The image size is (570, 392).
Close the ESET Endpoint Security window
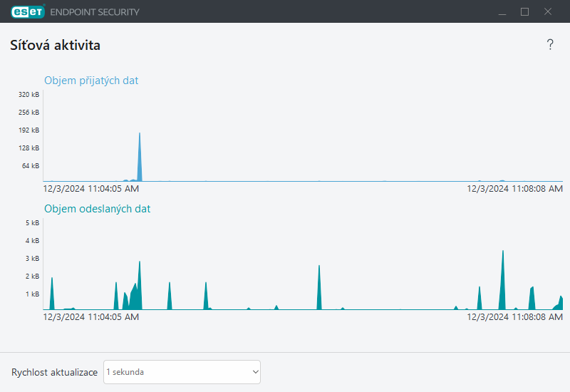coord(548,11)
